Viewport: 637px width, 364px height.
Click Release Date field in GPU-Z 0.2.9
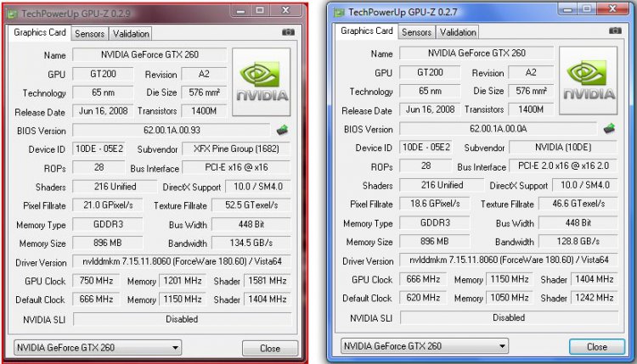click(x=103, y=111)
